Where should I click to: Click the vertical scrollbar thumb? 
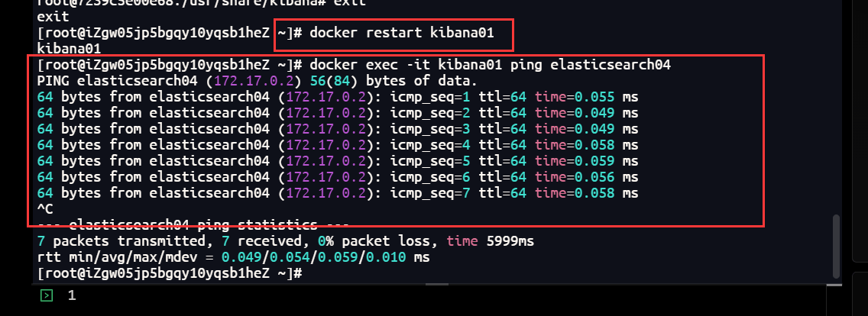click(837, 246)
